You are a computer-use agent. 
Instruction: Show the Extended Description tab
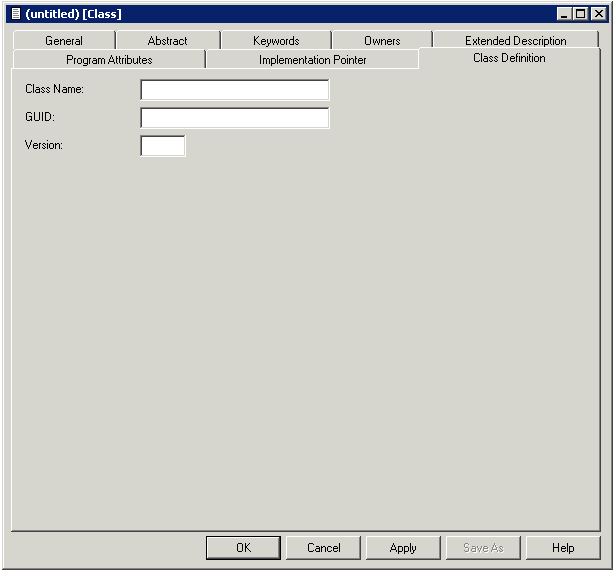click(515, 41)
